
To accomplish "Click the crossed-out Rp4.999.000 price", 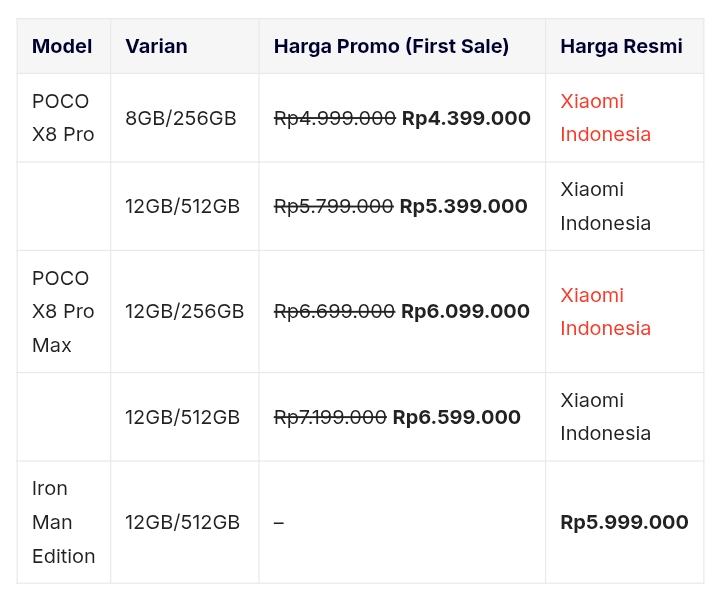I will point(334,118).
